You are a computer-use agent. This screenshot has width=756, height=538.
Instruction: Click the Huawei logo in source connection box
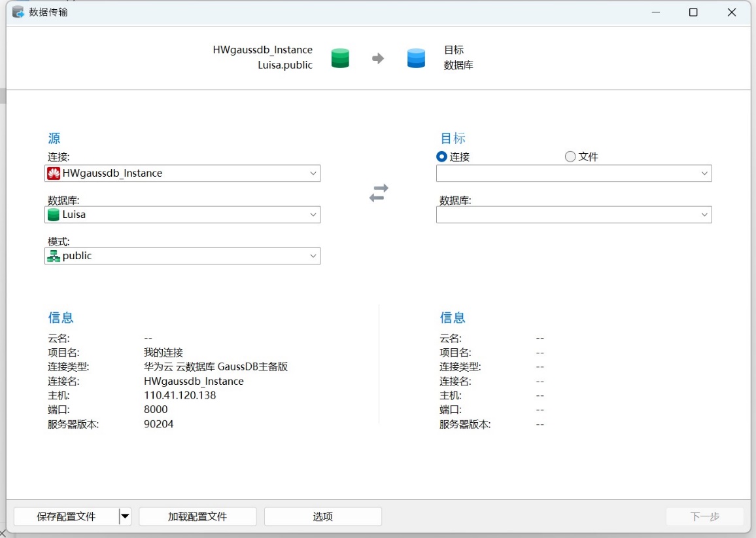tap(54, 173)
